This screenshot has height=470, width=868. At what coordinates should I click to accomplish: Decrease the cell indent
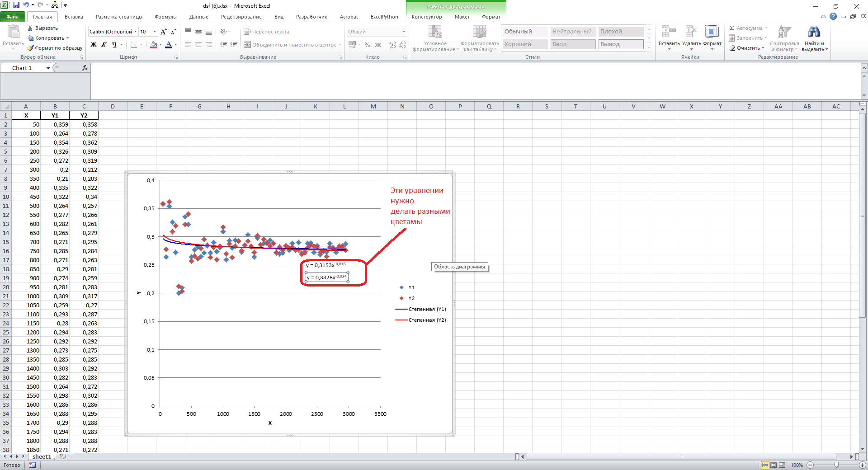point(223,45)
